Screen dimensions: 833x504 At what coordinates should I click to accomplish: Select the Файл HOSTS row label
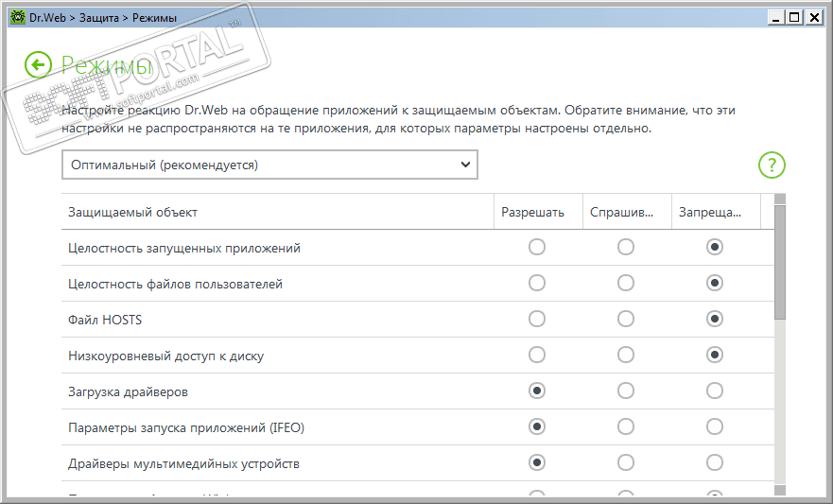(x=105, y=320)
